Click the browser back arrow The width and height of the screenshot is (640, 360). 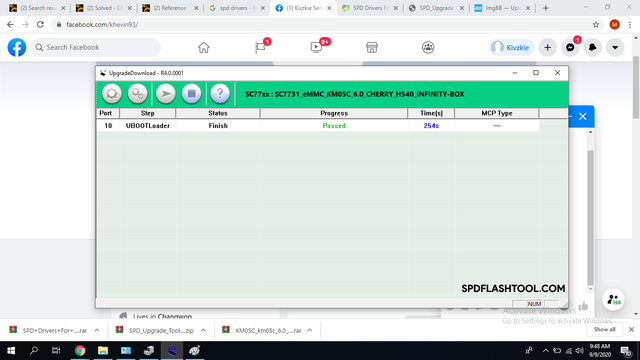coord(10,24)
